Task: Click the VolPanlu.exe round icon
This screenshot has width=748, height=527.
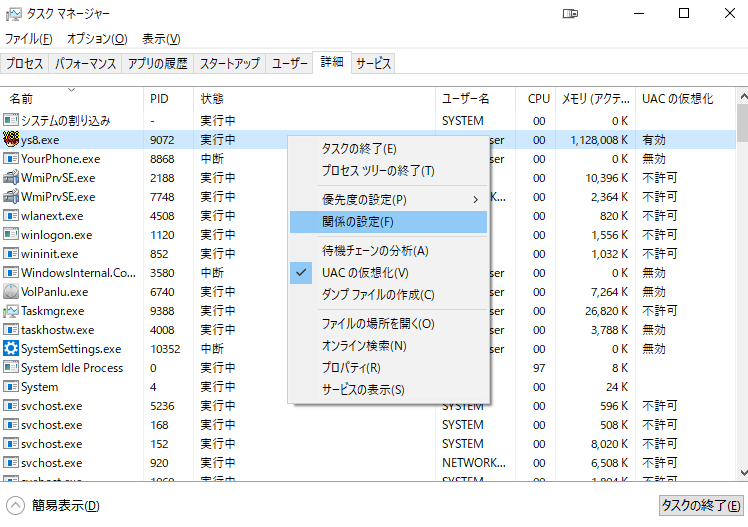Action: pyautogui.click(x=10, y=291)
